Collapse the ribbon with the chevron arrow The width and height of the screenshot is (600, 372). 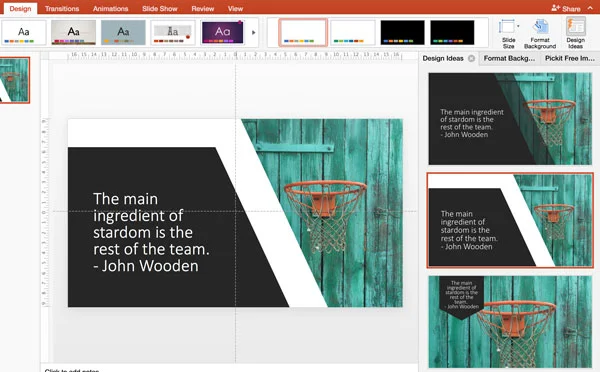[x=590, y=8]
